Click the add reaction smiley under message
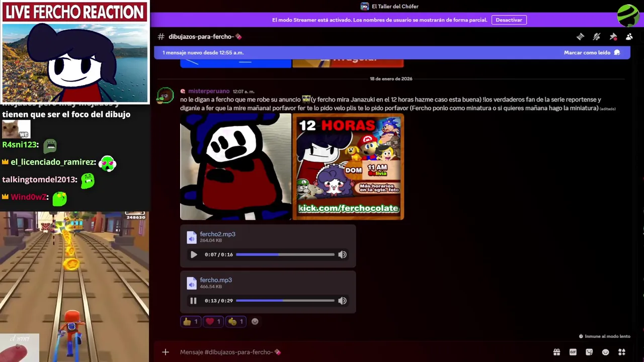This screenshot has width=644, height=362. click(x=255, y=321)
